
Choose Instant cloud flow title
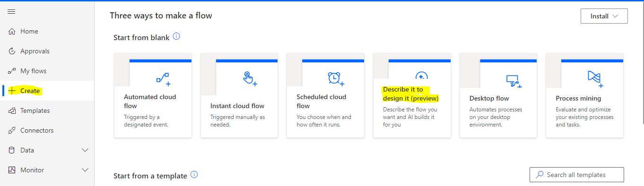click(237, 106)
